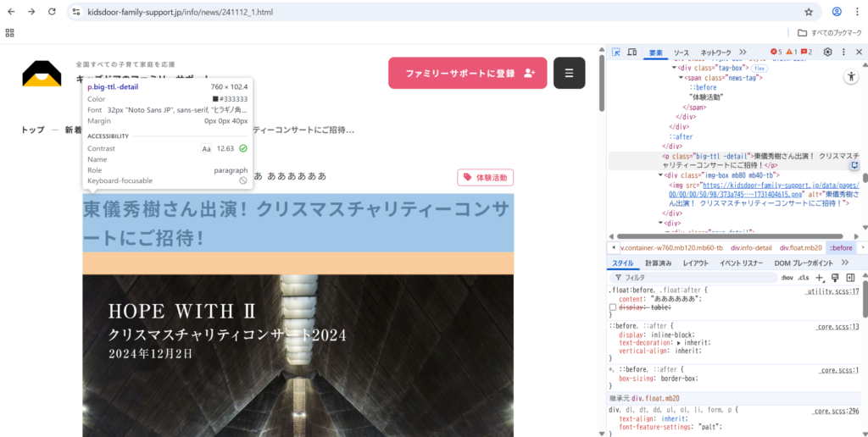
Task: Open the 計算済み styles tab
Action: (x=659, y=263)
